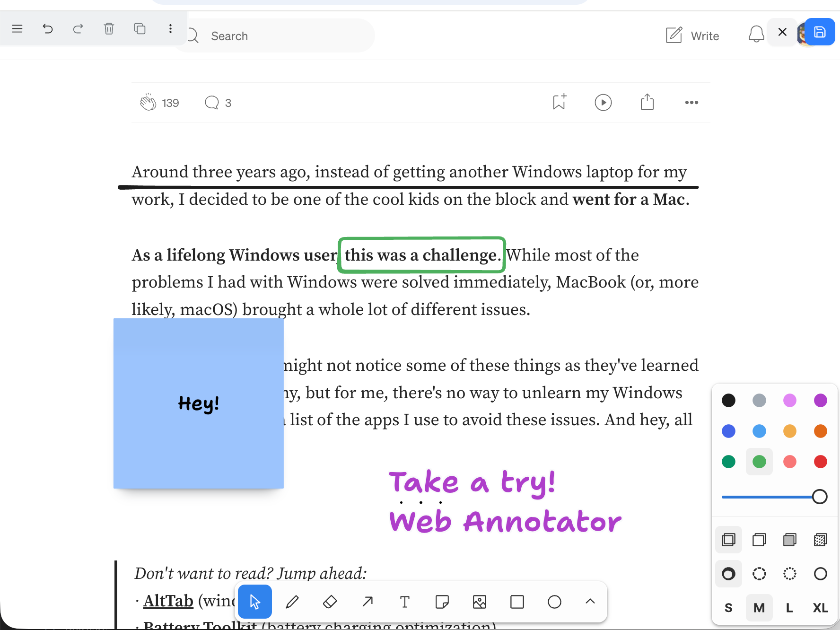Undo the last annotation
This screenshot has height=630, width=840.
pyautogui.click(x=47, y=29)
